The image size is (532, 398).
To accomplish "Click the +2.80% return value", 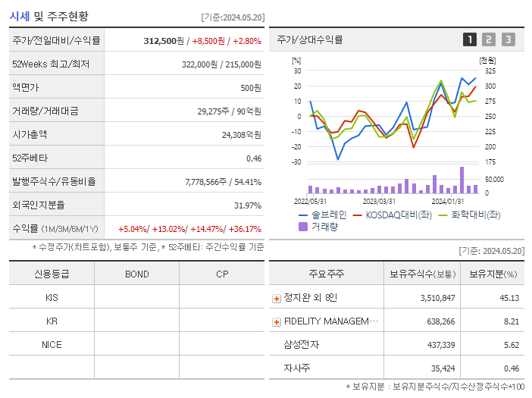I will (247, 41).
